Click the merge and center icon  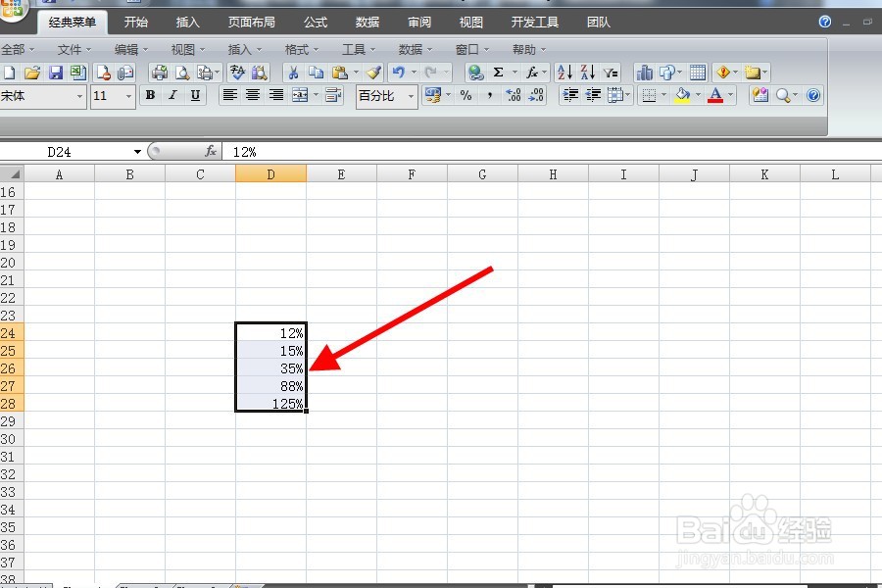point(300,96)
